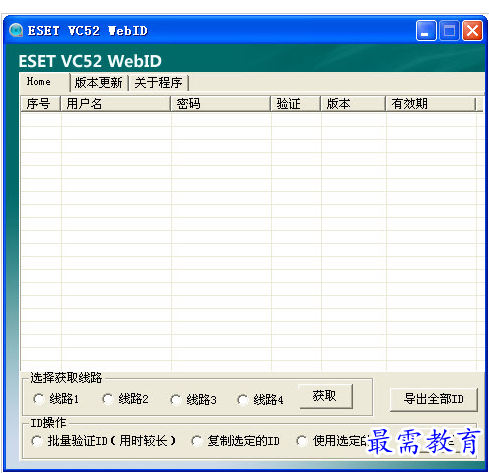This screenshot has width=489, height=473.
Task: Select the 线路2 radio button
Action: click(x=108, y=399)
